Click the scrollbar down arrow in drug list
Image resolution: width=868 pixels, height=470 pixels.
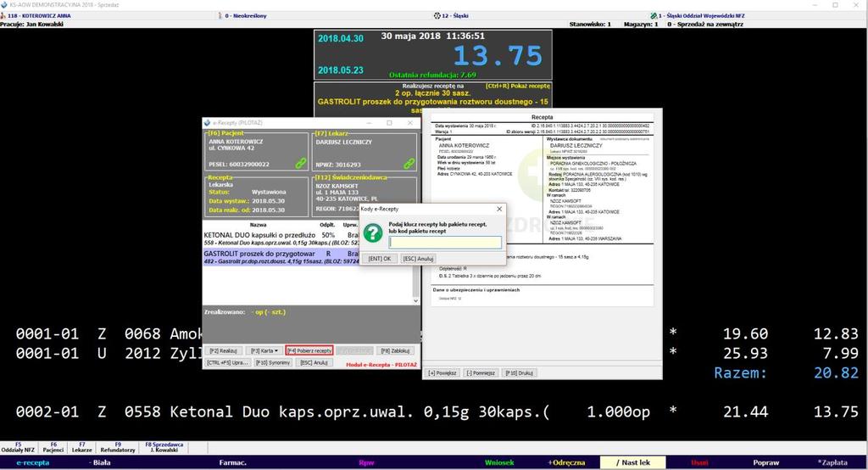(x=415, y=300)
